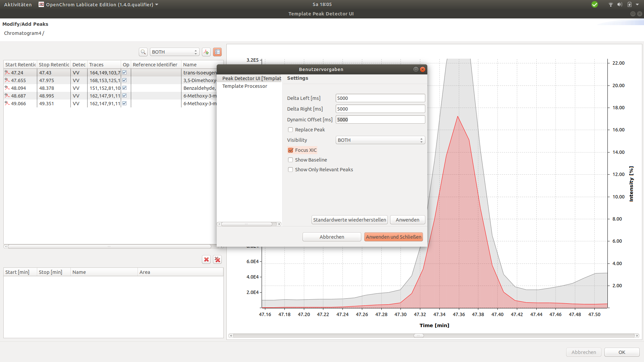Click the add peak icon with green plus
Screen dimensions: 644x362
point(206,52)
